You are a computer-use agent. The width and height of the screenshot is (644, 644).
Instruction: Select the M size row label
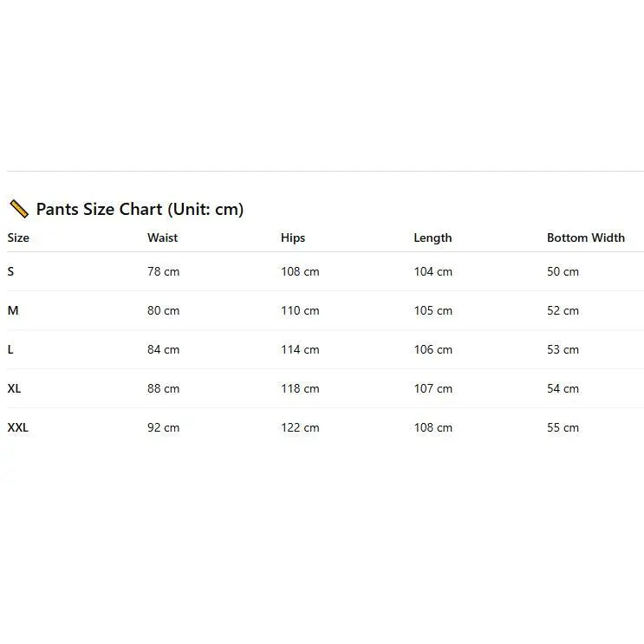[13, 310]
